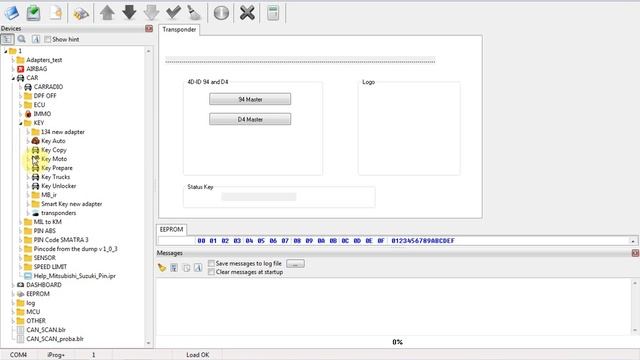Click Messages area scrollbar down arrow

[634, 331]
